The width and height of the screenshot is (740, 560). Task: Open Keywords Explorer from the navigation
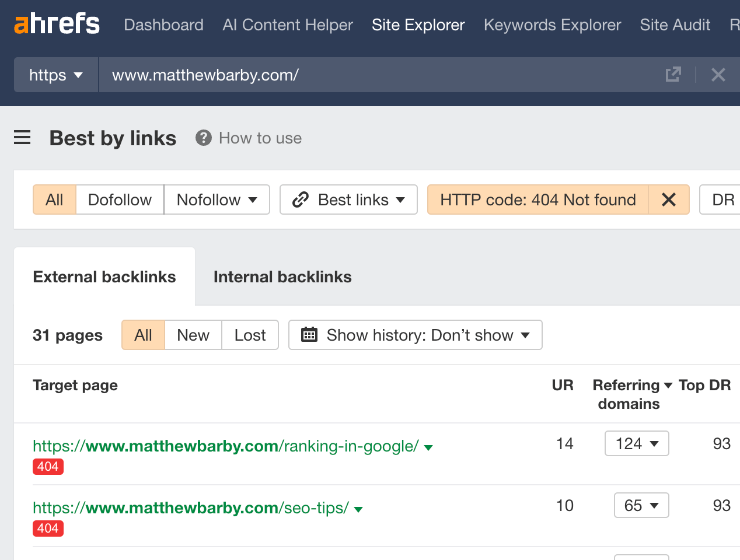pyautogui.click(x=551, y=24)
